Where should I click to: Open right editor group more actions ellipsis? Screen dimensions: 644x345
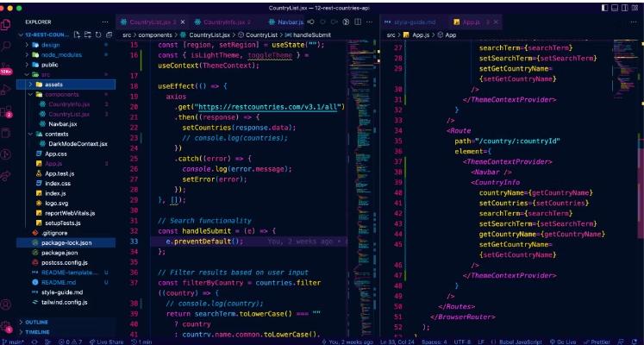[633, 22]
